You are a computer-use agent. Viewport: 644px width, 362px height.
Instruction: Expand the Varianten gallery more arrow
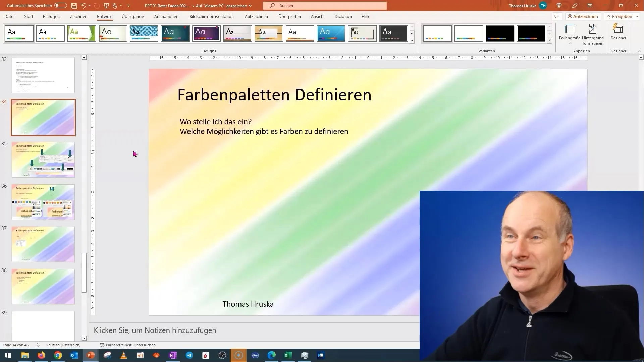pos(549,40)
